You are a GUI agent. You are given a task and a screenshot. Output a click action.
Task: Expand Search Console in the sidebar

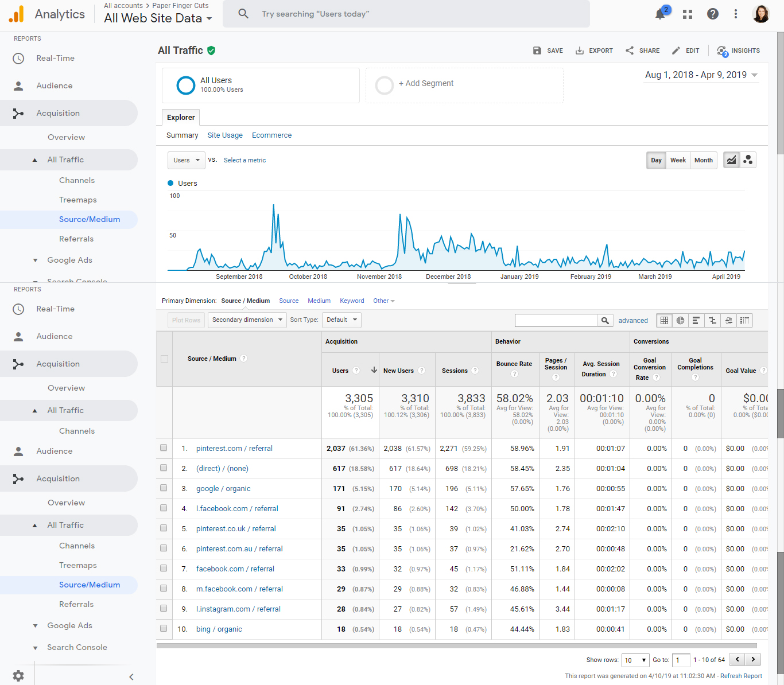pyautogui.click(x=77, y=647)
